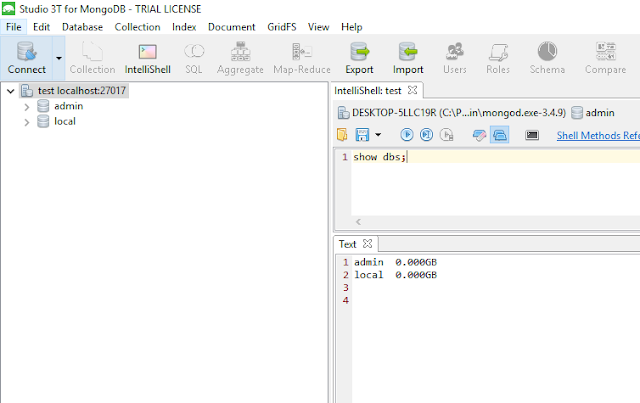Screen dimensions: 640x403
Task: Expand the local database node
Action: click(x=27, y=122)
